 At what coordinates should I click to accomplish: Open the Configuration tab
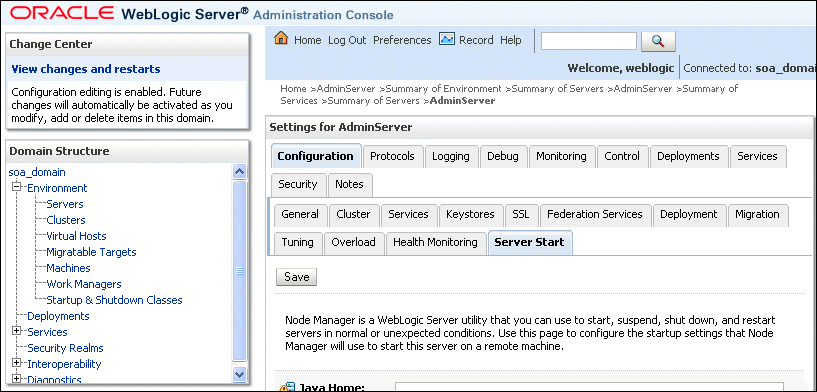point(316,156)
